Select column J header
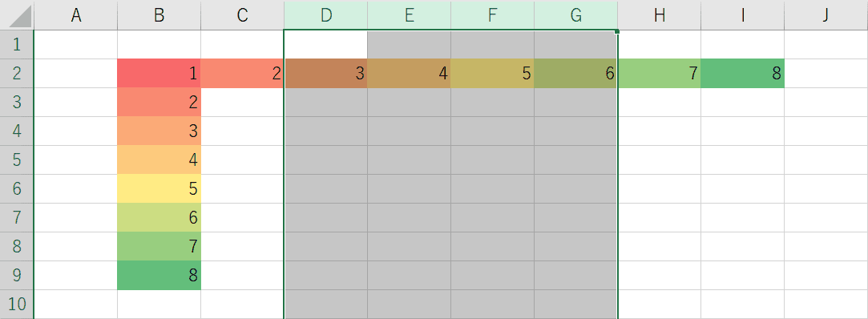The height and width of the screenshot is (319, 868). [x=826, y=15]
